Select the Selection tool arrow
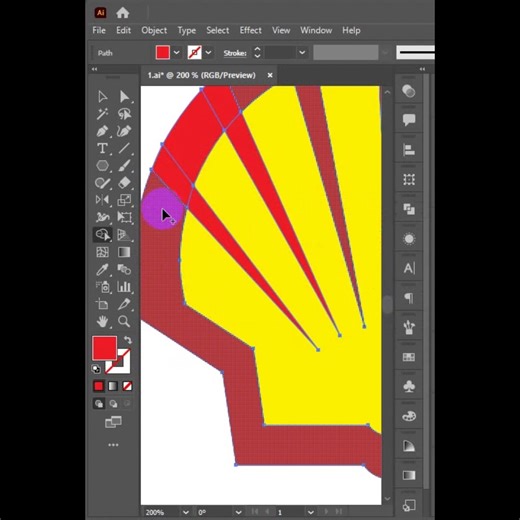Image resolution: width=520 pixels, height=520 pixels. [103, 97]
